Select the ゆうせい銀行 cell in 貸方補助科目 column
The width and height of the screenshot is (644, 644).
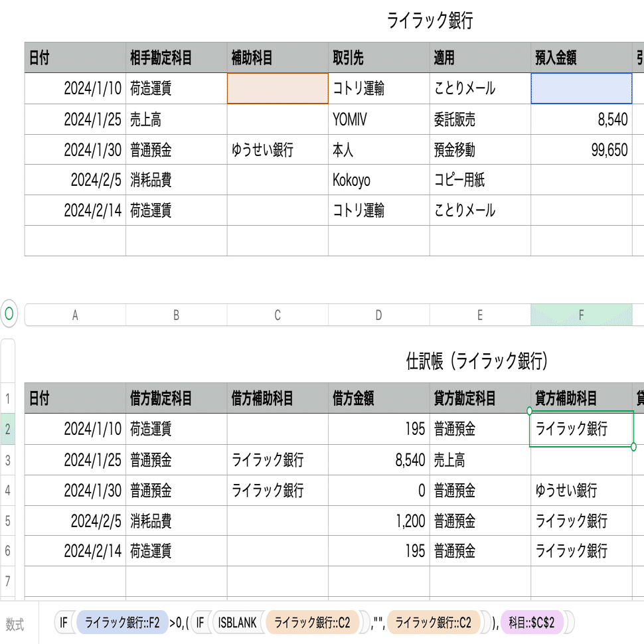(x=581, y=491)
